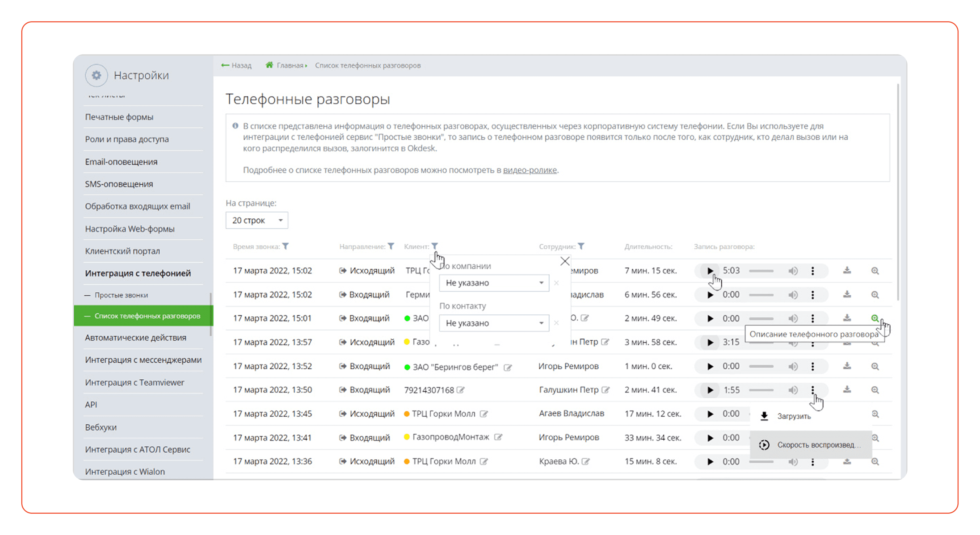This screenshot has height=535, width=980.
Task: Open the Время звонка filter icon
Action: coord(286,246)
